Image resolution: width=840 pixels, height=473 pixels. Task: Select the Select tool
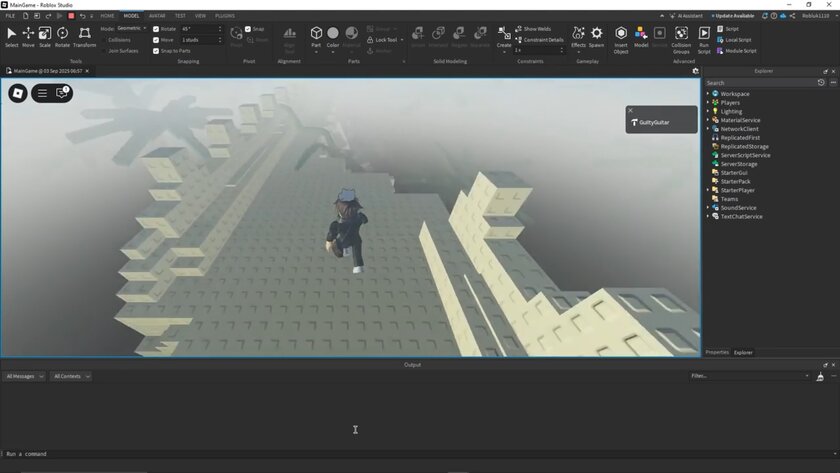[x=11, y=37]
